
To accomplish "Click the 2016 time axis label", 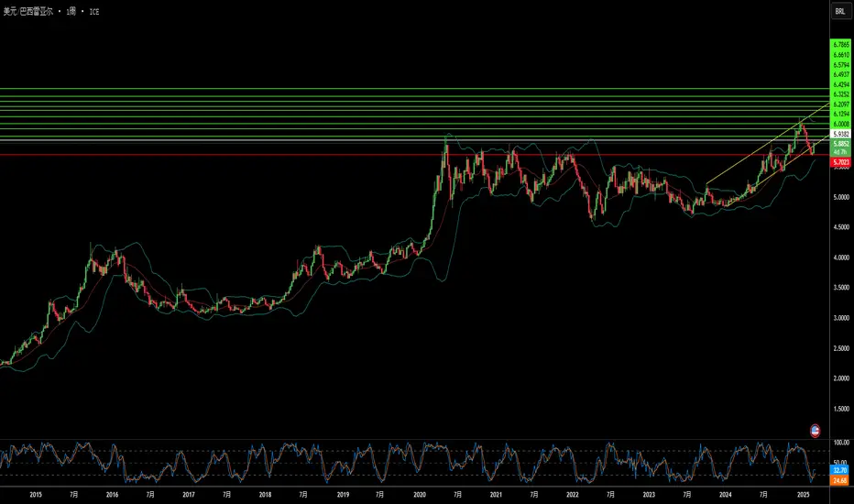I will (112, 495).
